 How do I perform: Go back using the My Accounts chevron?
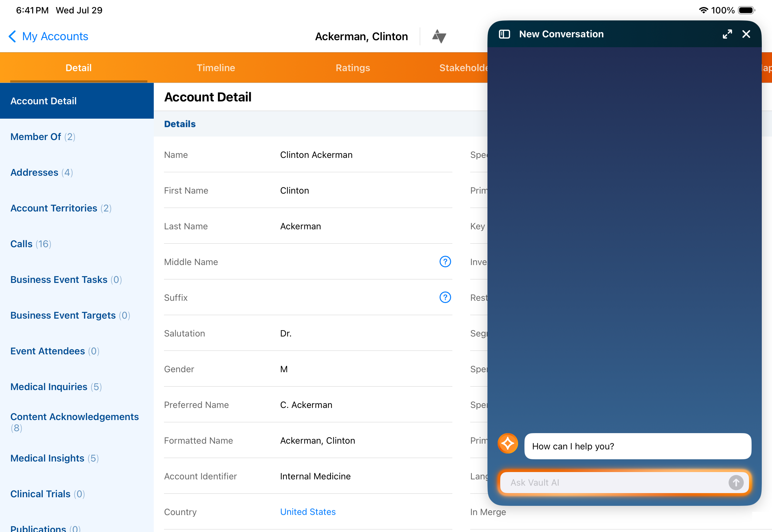(x=12, y=36)
